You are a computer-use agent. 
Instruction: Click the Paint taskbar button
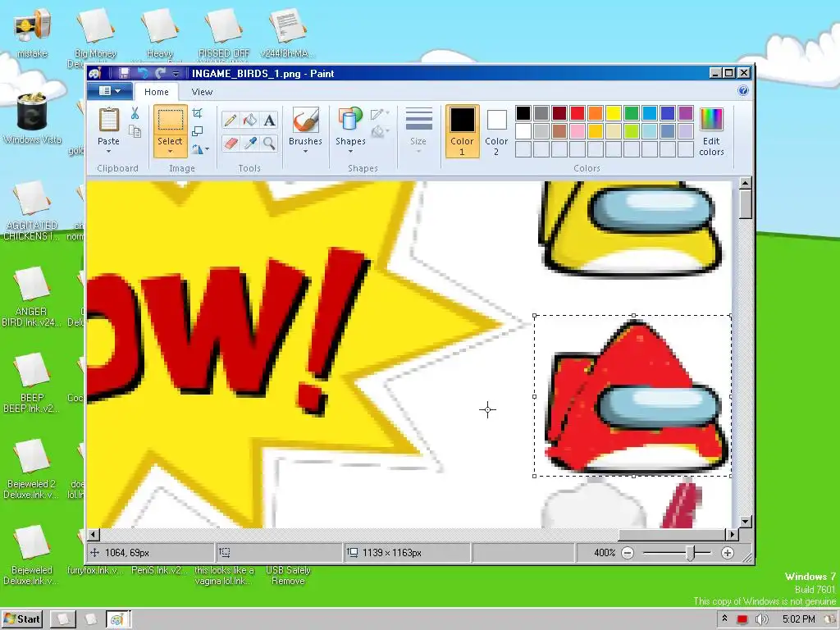coord(118,619)
